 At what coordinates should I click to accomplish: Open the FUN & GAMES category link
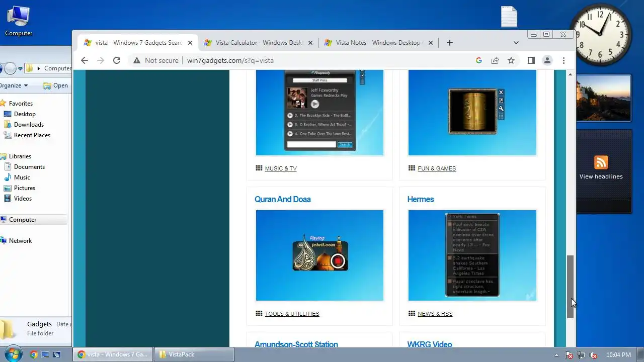(x=437, y=168)
